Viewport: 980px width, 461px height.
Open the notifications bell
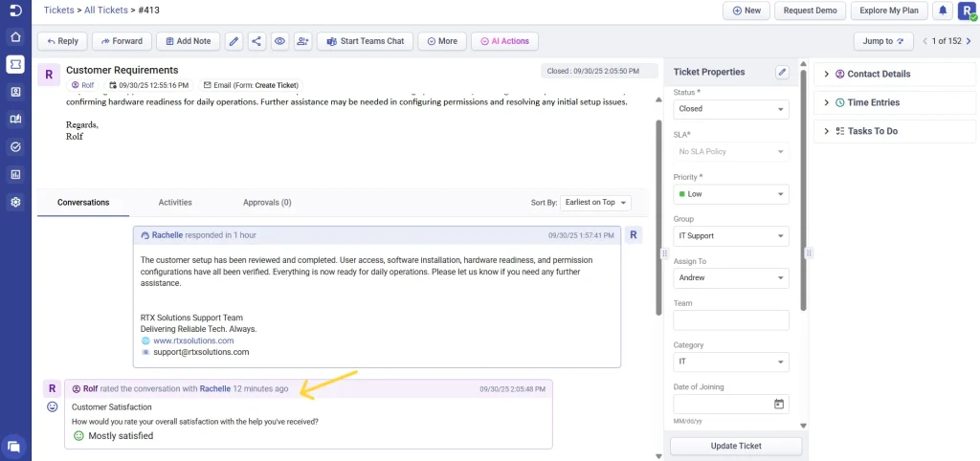click(x=943, y=11)
